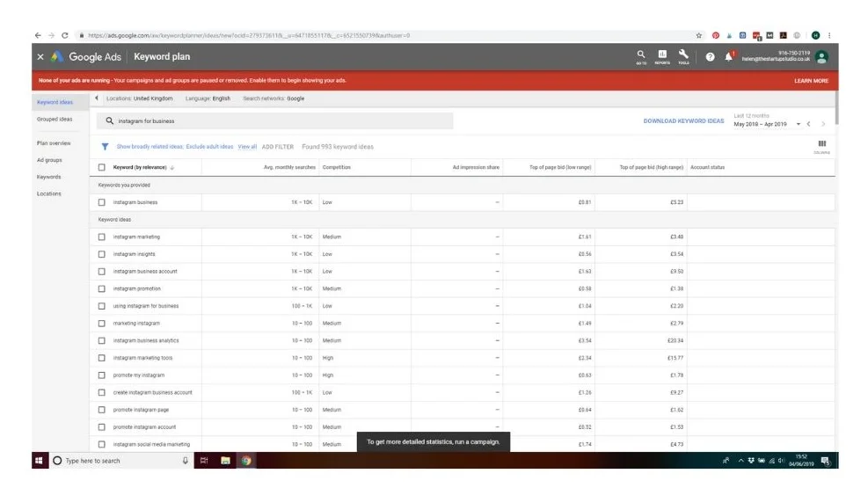Open Task View on the taskbar
Screen dimensions: 868x488
(204, 461)
